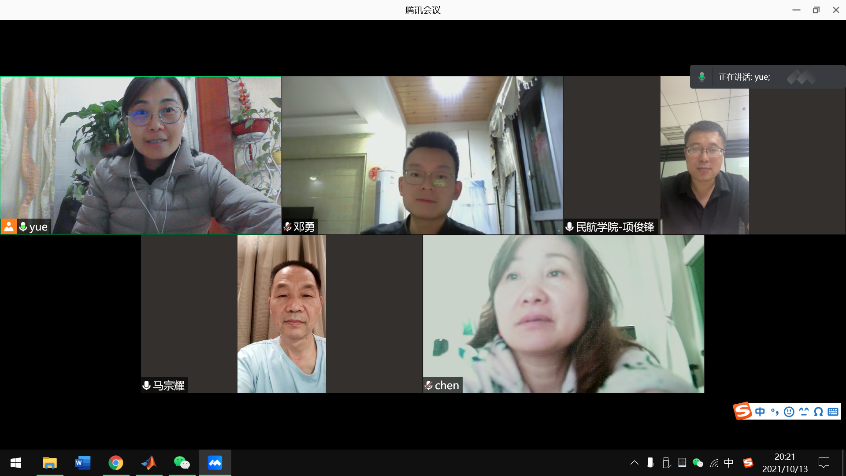Launch Google Chrome from the taskbar

click(x=116, y=463)
